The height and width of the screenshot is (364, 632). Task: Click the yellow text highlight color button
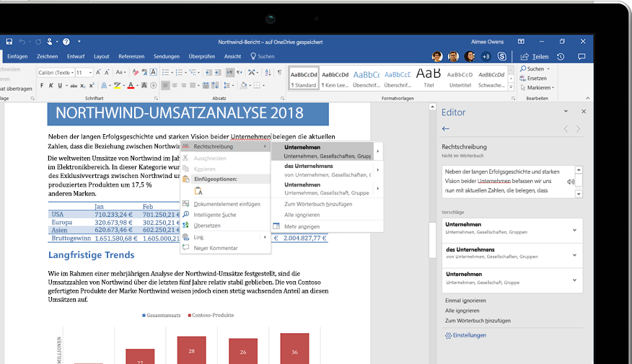point(116,85)
